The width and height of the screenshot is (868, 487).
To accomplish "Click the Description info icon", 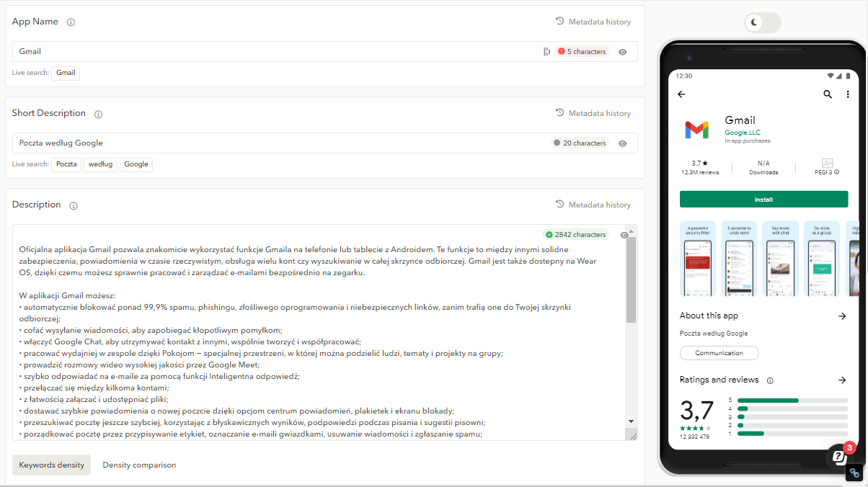I will 74,205.
